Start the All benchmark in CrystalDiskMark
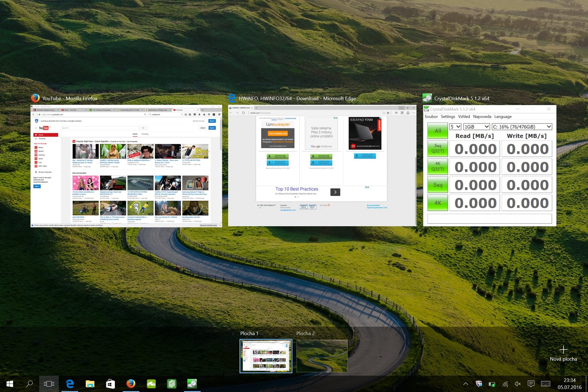This screenshot has height=392, width=588. [x=437, y=131]
